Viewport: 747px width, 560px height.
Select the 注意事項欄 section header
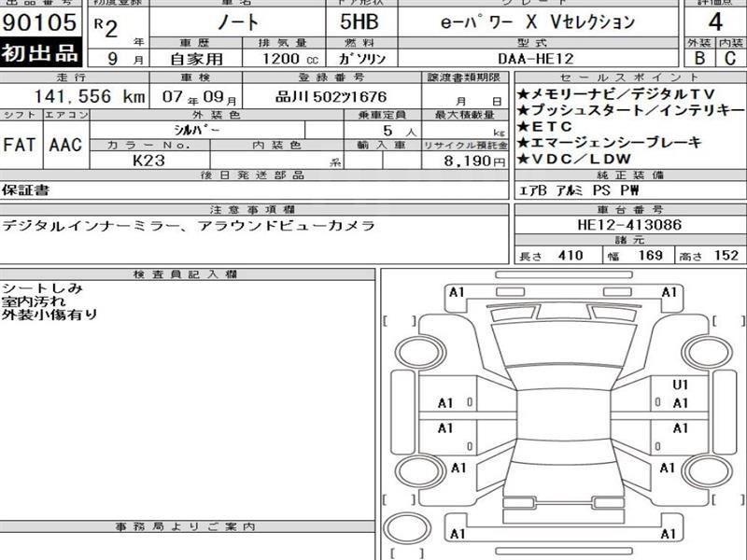tap(253, 210)
